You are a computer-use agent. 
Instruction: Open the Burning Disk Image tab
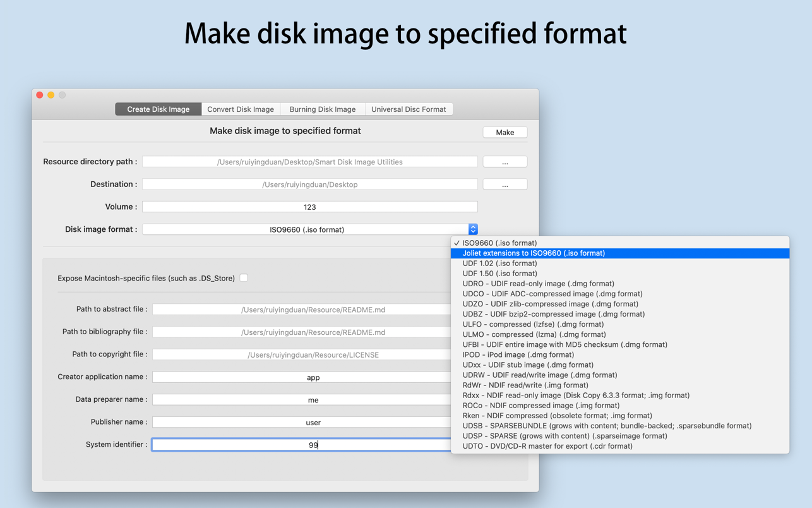click(322, 109)
